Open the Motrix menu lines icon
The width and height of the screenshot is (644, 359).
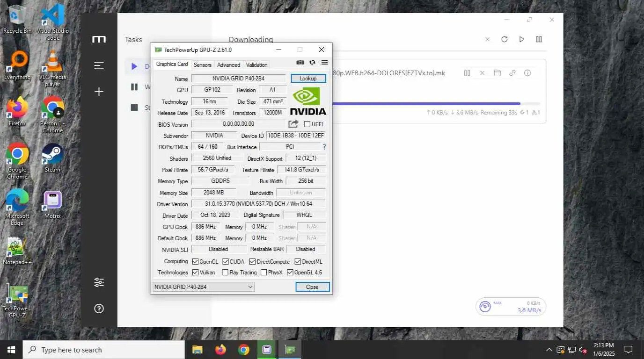click(99, 65)
